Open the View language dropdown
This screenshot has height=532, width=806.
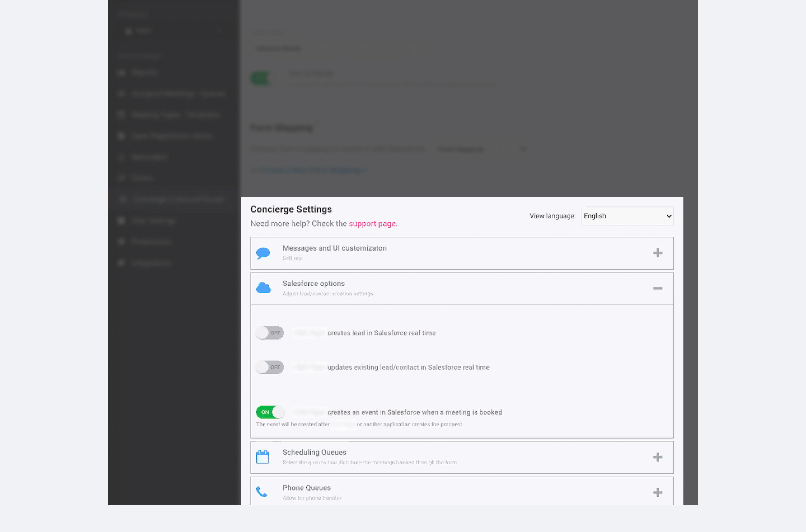627,216
